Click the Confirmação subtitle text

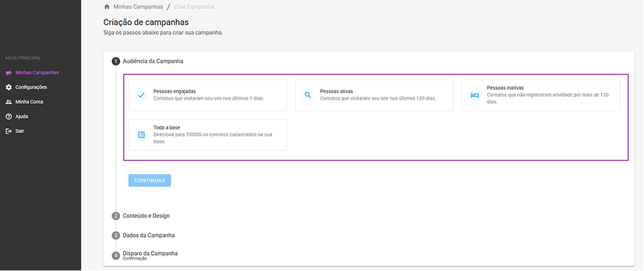(134, 258)
